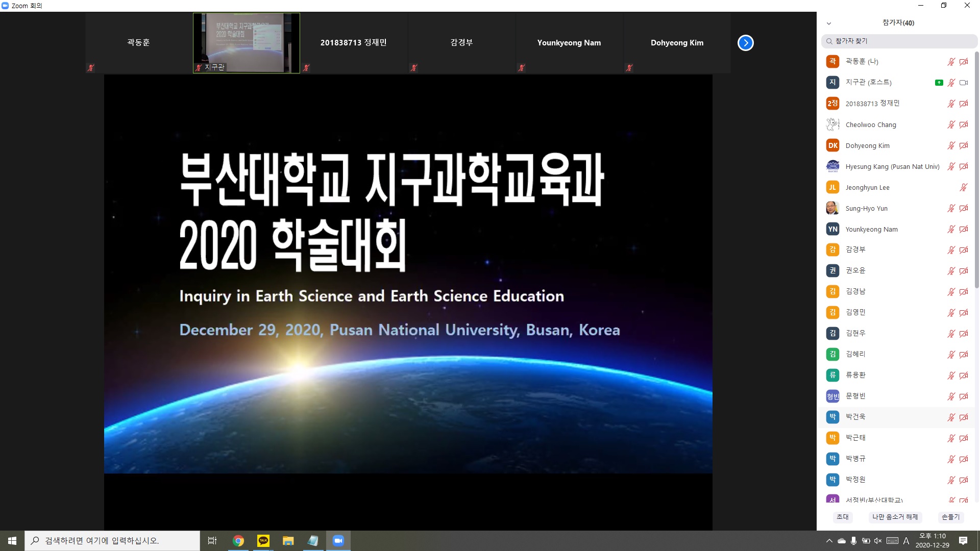The height and width of the screenshot is (551, 980).
Task: Click Jeonghyun Lee's muted microphone icon
Action: click(x=963, y=187)
